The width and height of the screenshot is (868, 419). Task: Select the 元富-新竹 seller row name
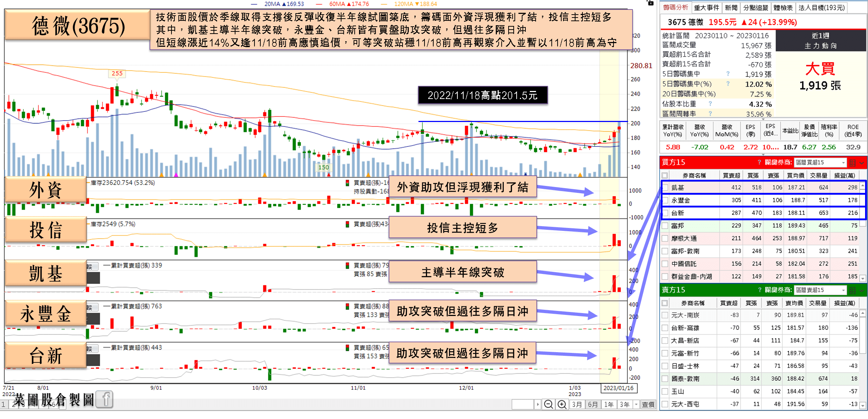[x=685, y=353]
